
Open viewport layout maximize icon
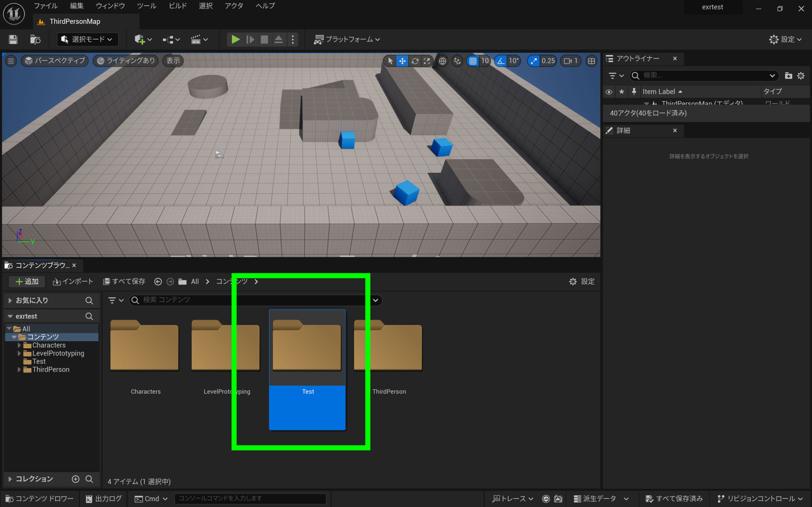tap(591, 61)
